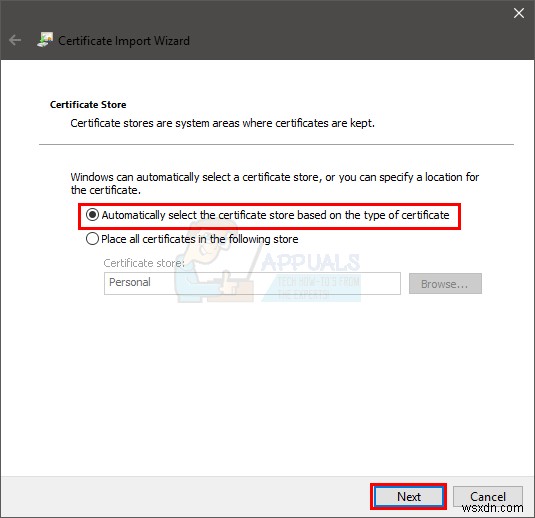Close the Certificate Import Wizard window
The image size is (535, 518).
[x=519, y=13]
